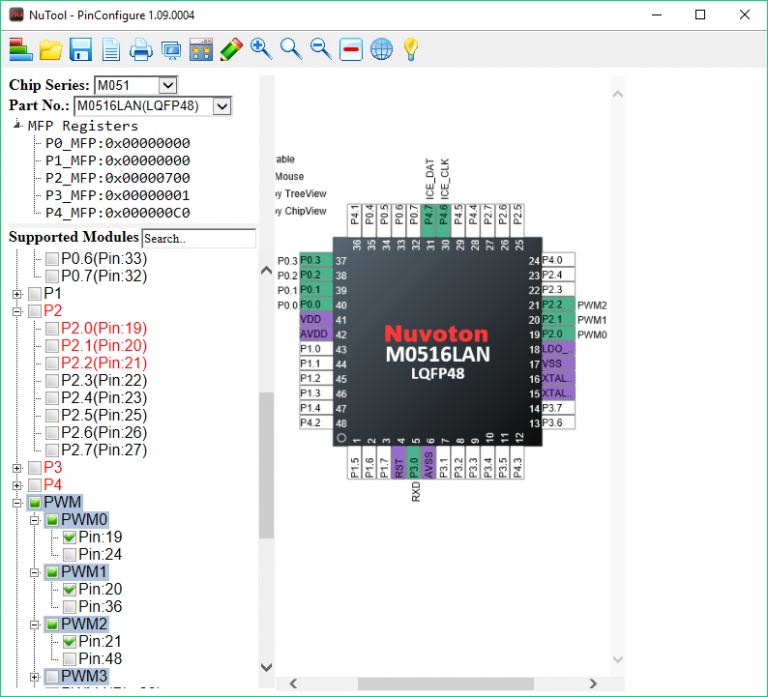Click the Search modules input field
The height and width of the screenshot is (697, 768).
(199, 239)
